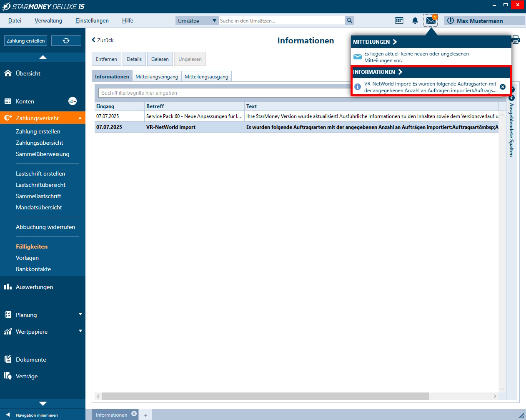Open Lastschrift erstellen
Image resolution: width=526 pixels, height=420 pixels.
40,174
